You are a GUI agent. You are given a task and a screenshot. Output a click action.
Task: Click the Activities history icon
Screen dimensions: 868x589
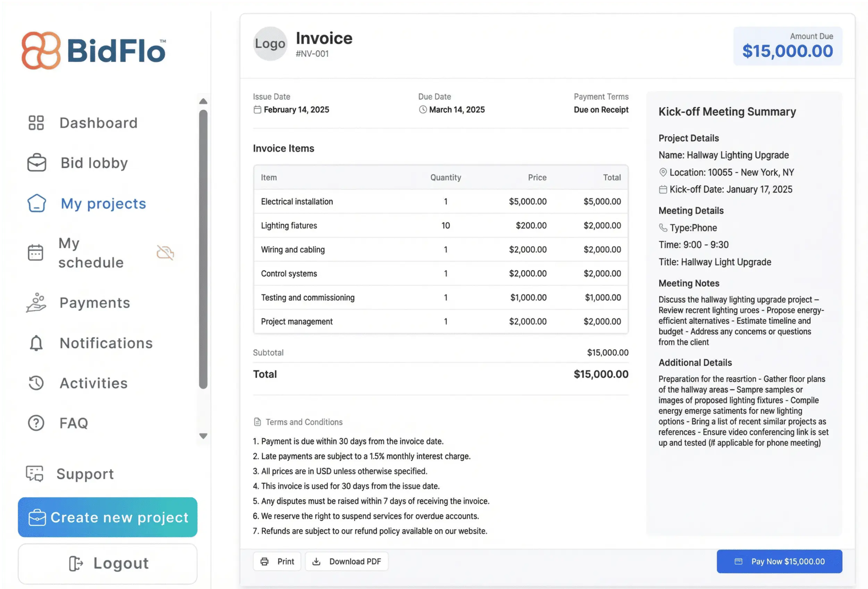(36, 383)
